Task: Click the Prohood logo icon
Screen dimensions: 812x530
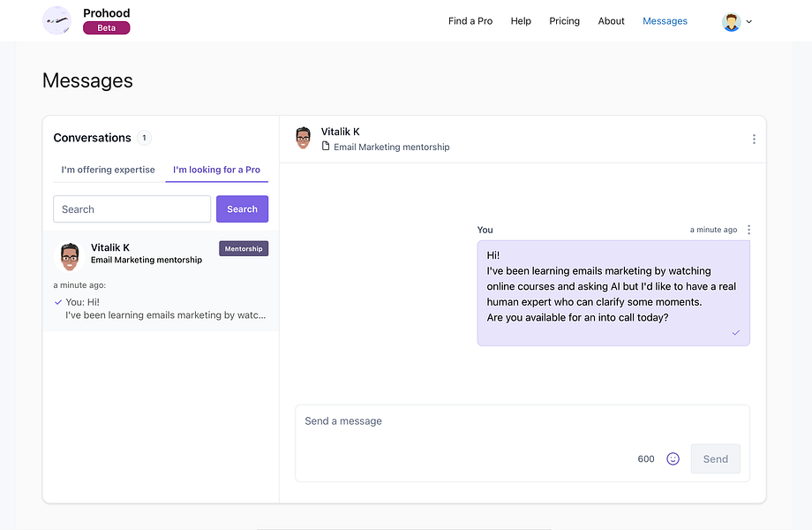Action: click(56, 20)
